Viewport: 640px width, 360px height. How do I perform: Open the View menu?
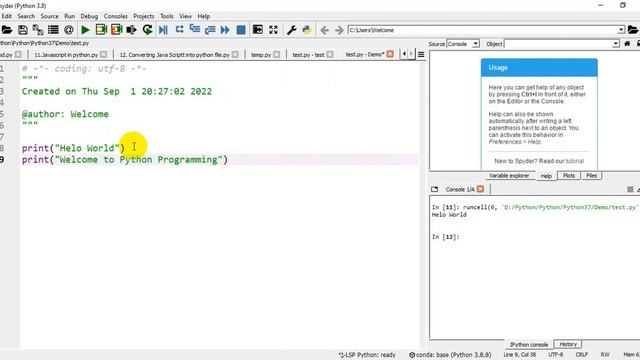(185, 16)
